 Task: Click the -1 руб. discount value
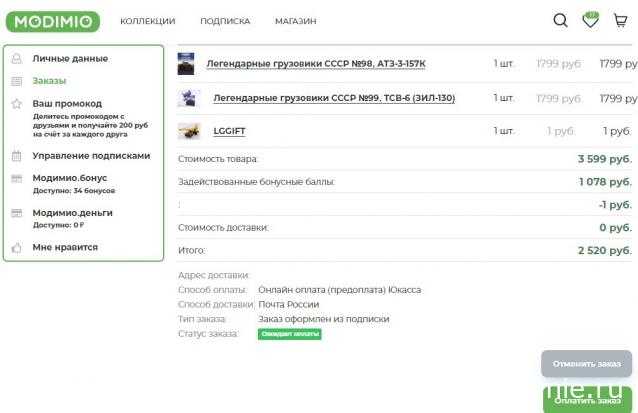tap(615, 205)
